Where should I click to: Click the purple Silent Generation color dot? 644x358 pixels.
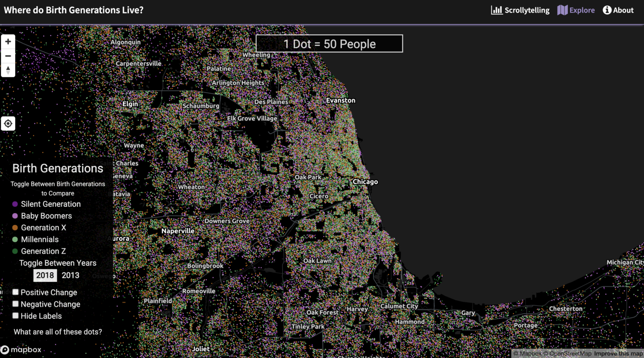point(14,204)
